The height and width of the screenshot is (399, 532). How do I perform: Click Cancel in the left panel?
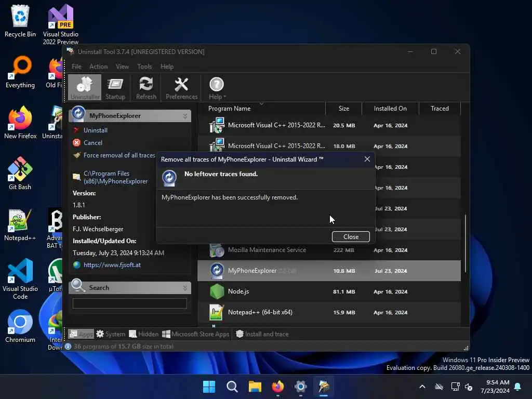[x=92, y=143]
